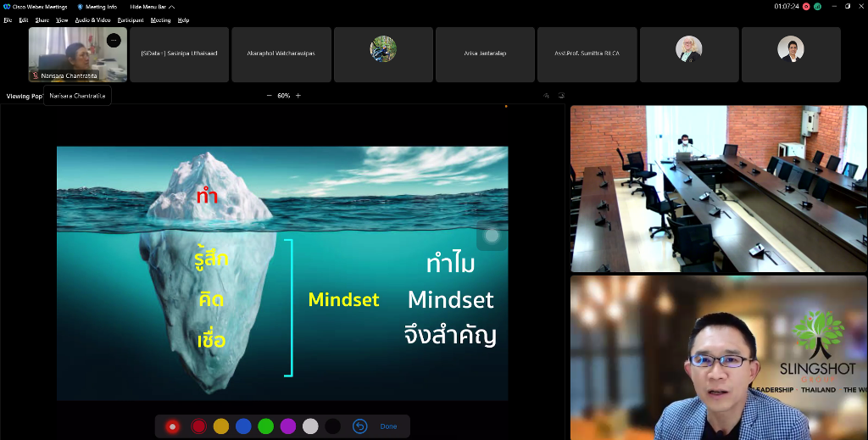The height and width of the screenshot is (440, 868).
Task: Select the meeting room camera video
Action: point(718,188)
